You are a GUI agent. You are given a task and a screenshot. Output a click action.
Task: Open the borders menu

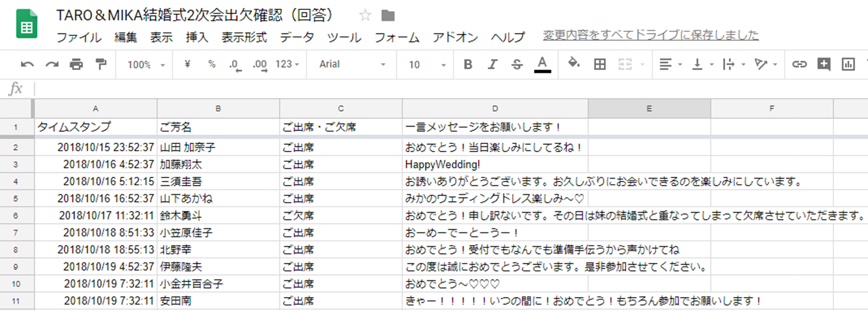[x=600, y=64]
